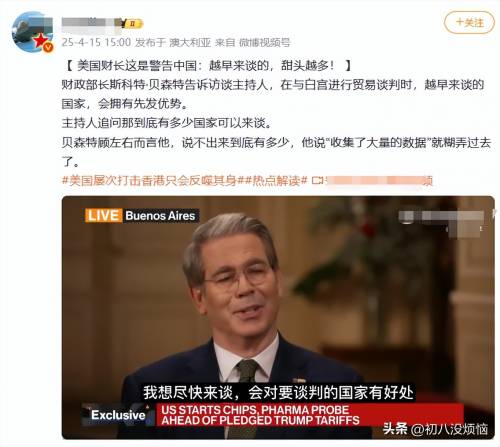Viewport: 500px width, 447px height.
Task: Play the embedded interview video
Action: [x=278, y=317]
